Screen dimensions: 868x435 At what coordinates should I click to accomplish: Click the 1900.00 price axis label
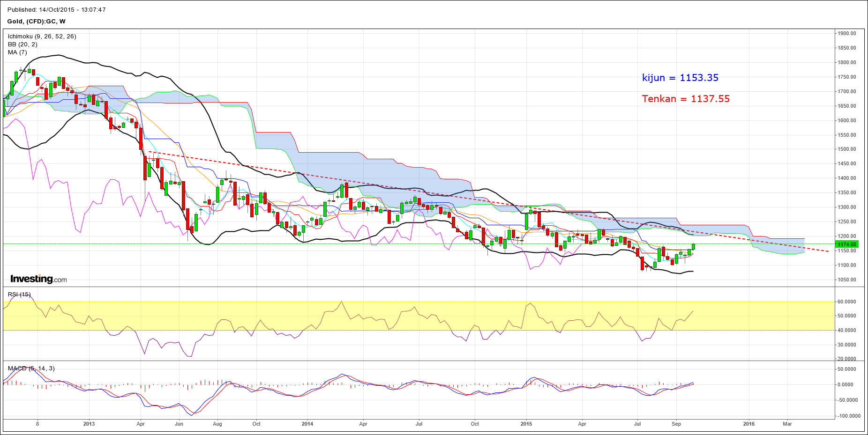(x=847, y=33)
